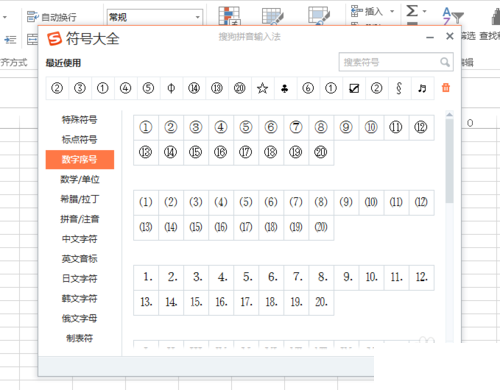Screen dimensions: 500x390
Task: Click the symbol list vertical scrollbar thumb
Action: click(449, 161)
